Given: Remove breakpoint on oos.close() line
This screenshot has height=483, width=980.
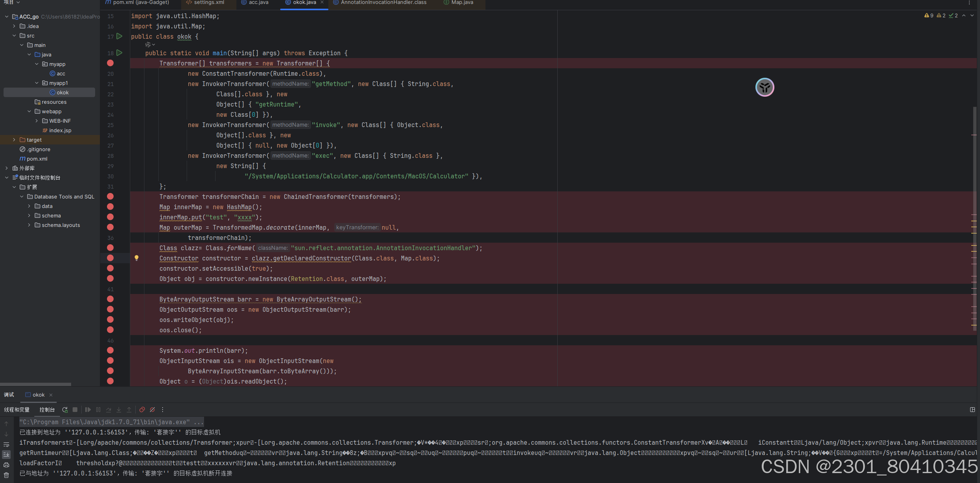Looking at the screenshot, I should [x=111, y=330].
